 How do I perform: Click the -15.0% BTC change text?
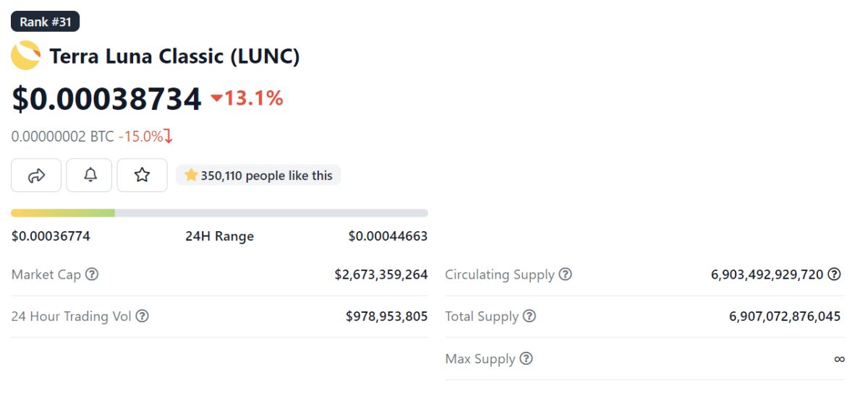[x=145, y=136]
